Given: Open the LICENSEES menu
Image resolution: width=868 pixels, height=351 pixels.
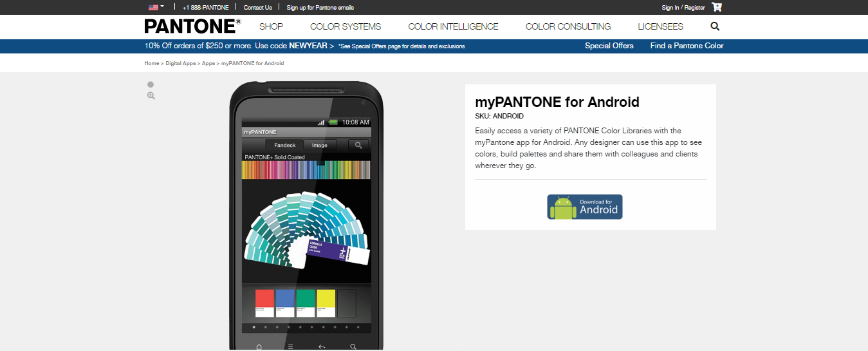Looking at the screenshot, I should [661, 26].
